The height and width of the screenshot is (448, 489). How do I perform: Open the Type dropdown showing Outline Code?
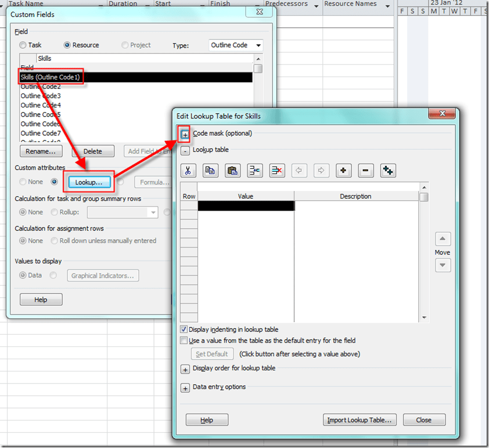tap(235, 45)
